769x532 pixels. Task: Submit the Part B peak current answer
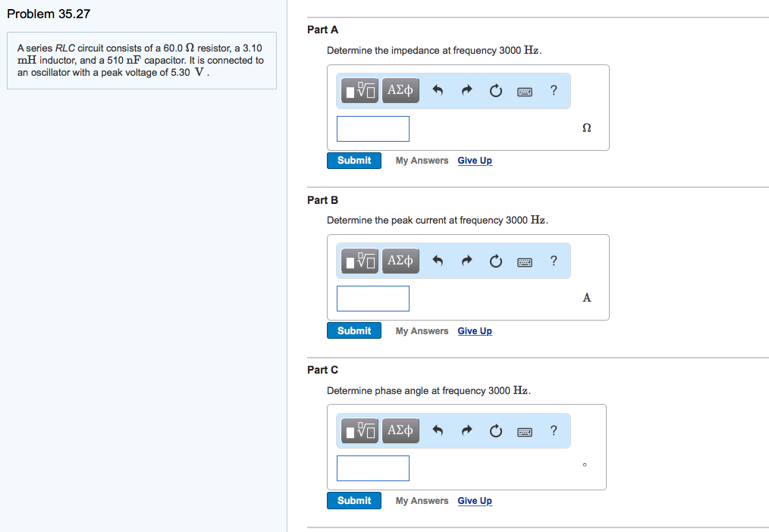pyautogui.click(x=354, y=330)
